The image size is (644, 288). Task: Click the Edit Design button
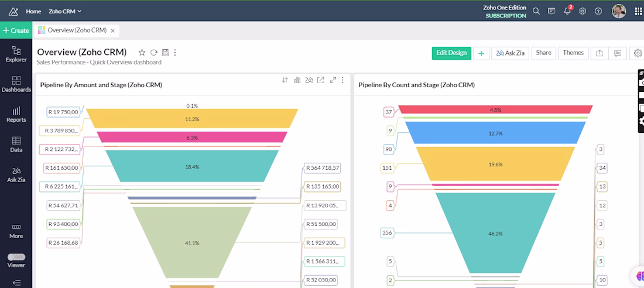tap(451, 53)
